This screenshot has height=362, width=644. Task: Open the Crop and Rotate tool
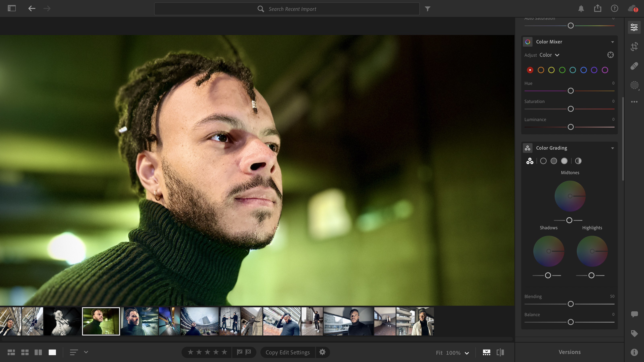[x=634, y=46]
